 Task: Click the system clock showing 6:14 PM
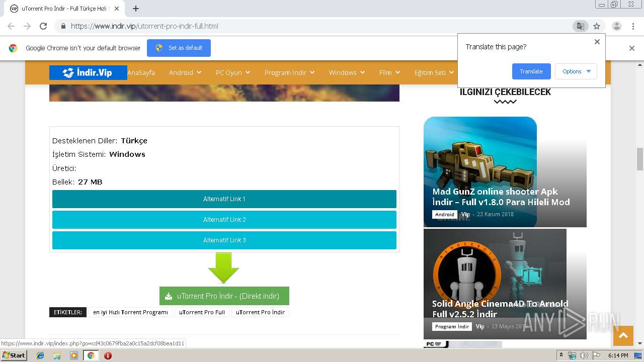point(618,355)
